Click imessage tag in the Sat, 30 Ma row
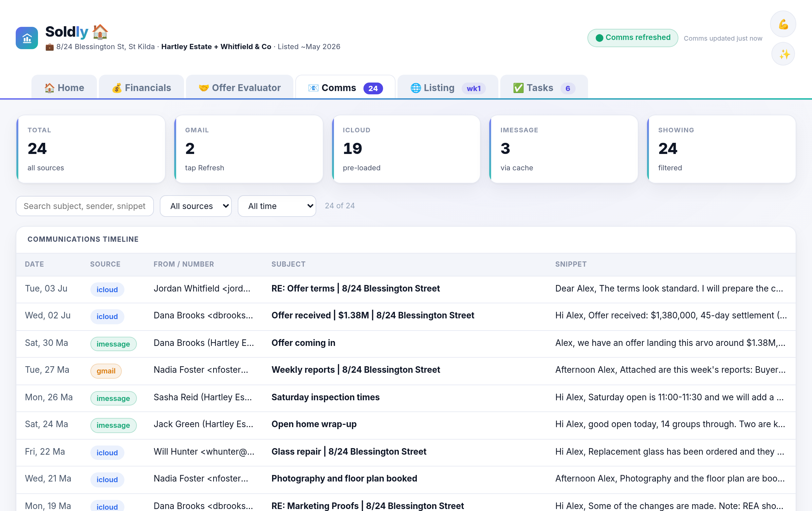This screenshot has width=812, height=511. tap(113, 344)
